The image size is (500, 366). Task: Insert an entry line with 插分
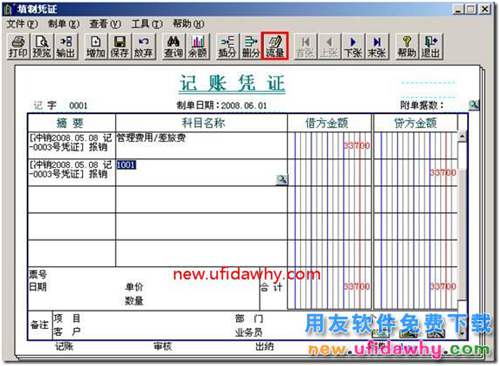pyautogui.click(x=227, y=46)
